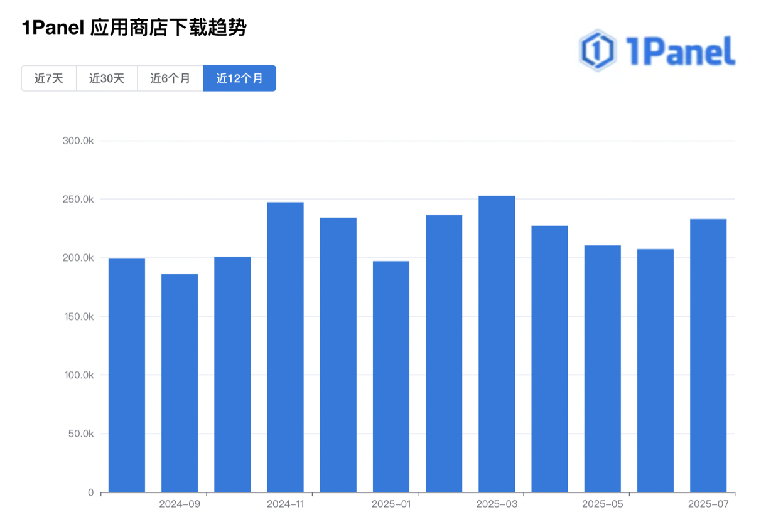Click the 2025-05 axis label

pos(603,504)
